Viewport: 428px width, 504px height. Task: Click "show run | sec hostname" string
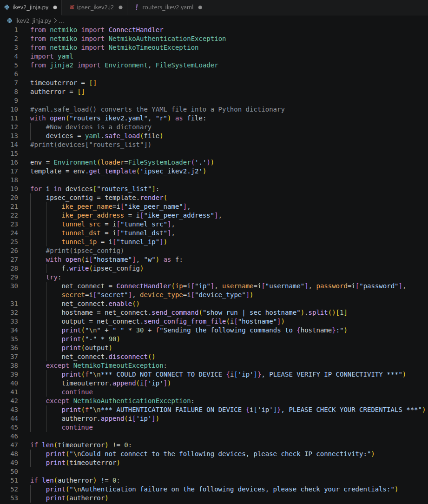point(251,313)
